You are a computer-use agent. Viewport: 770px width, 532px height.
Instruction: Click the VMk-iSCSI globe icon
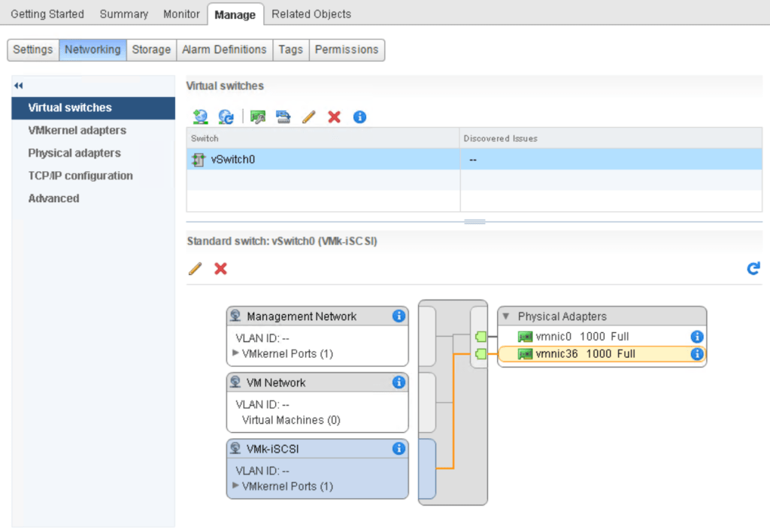[235, 448]
